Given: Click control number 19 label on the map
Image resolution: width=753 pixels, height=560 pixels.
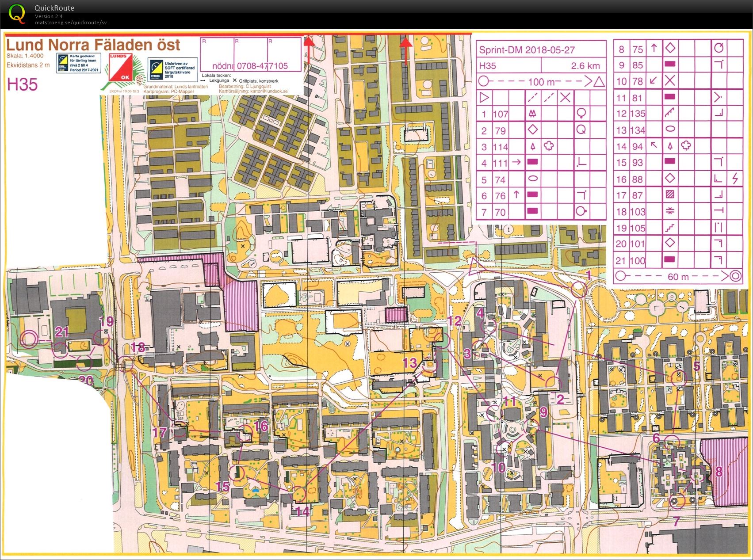Looking at the screenshot, I should pos(107,321).
